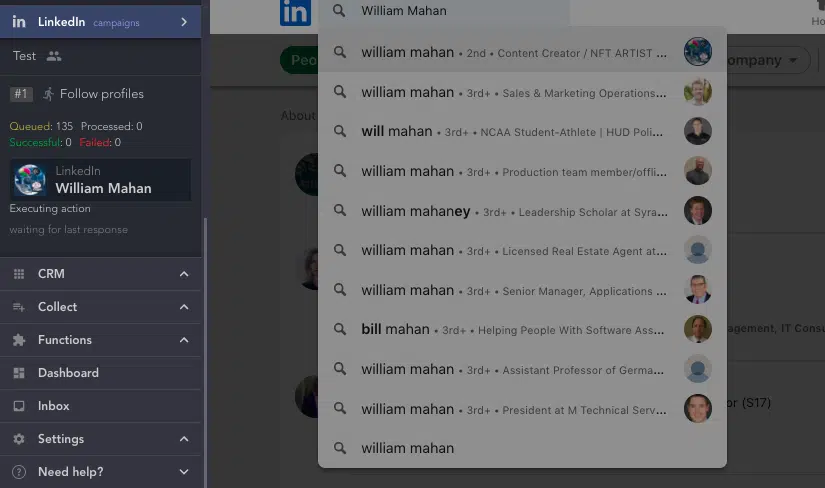Select william mahaney Leadership Scholar suggestion
Viewport: 825px width, 488px height.
[x=522, y=211]
